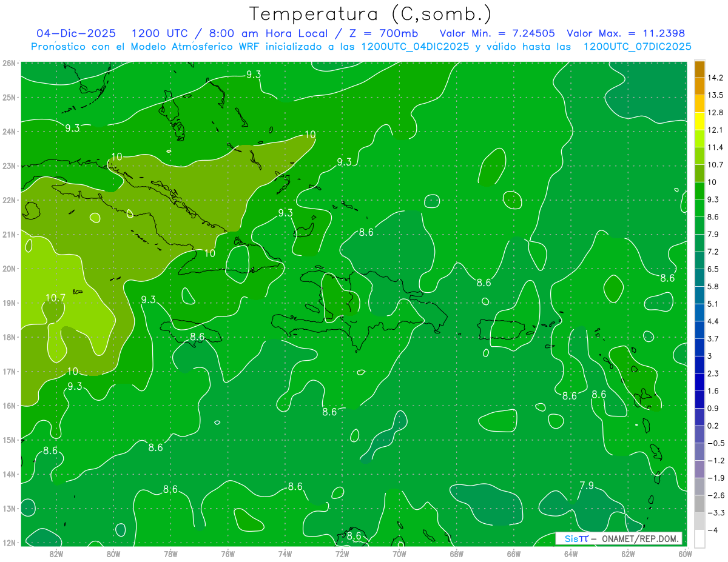This screenshot has height=562, width=728.
Task: Click legend value "4.4"
Action: [713, 321]
